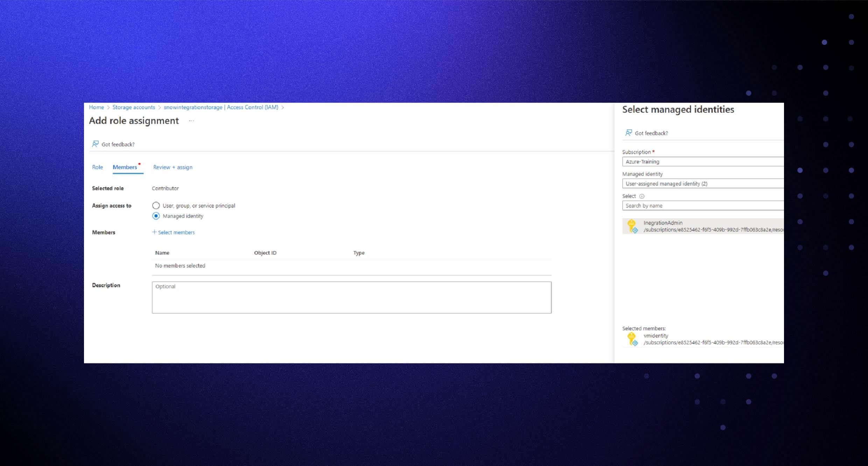This screenshot has height=466, width=868.
Task: Open the Subscription dropdown showing Azure-Training
Action: pyautogui.click(x=702, y=162)
